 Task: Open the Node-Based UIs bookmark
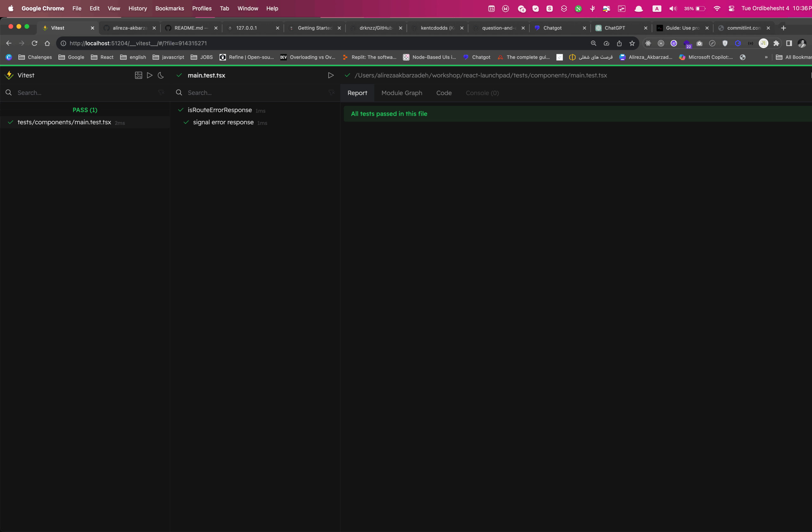[x=429, y=57]
